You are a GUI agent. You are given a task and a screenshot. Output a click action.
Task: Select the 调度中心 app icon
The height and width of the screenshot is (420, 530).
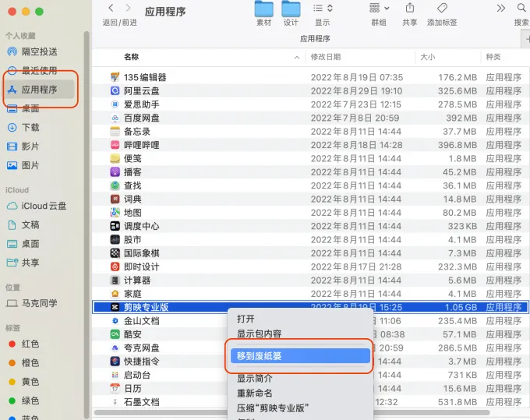pyautogui.click(x=115, y=226)
